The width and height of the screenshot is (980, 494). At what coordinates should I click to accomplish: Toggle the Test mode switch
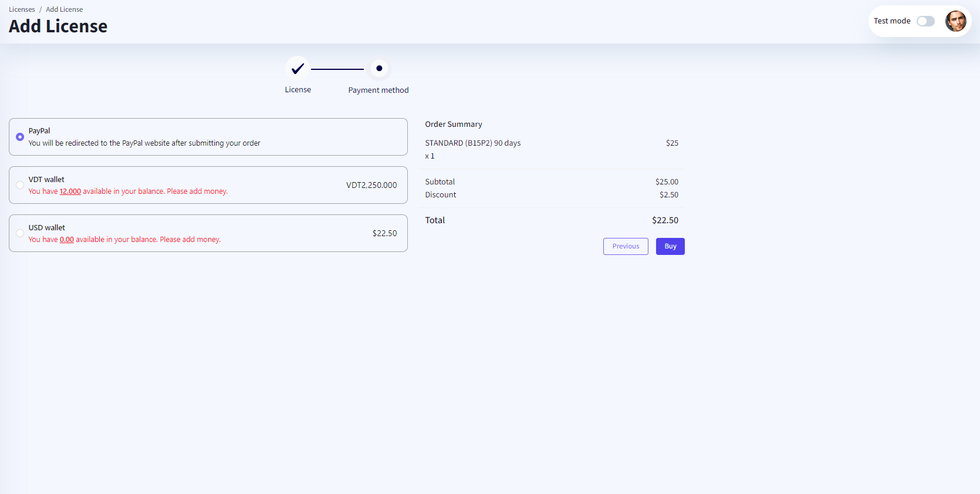point(925,21)
